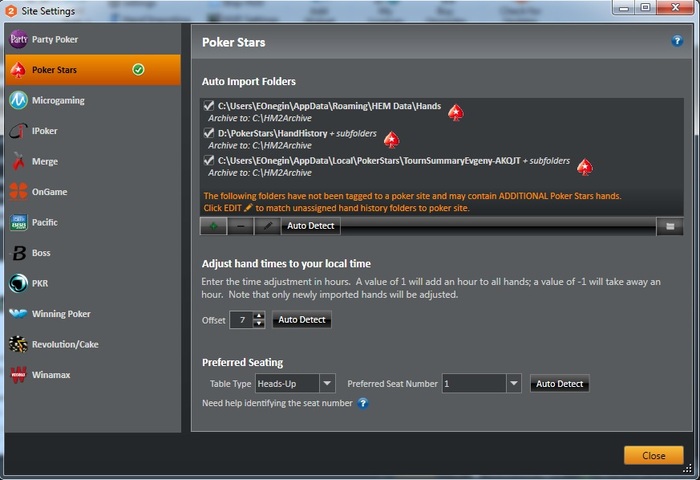This screenshot has width=700, height=480.
Task: Click the PKR logo icon
Action: coord(18,283)
